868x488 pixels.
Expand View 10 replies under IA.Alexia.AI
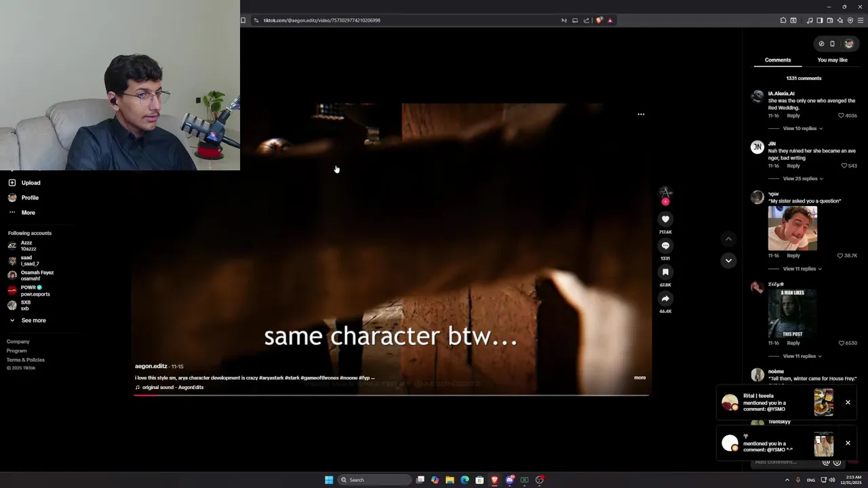[x=802, y=128]
